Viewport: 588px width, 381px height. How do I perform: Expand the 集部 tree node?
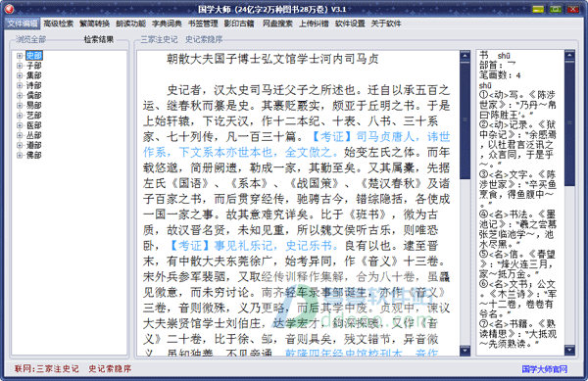click(20, 75)
